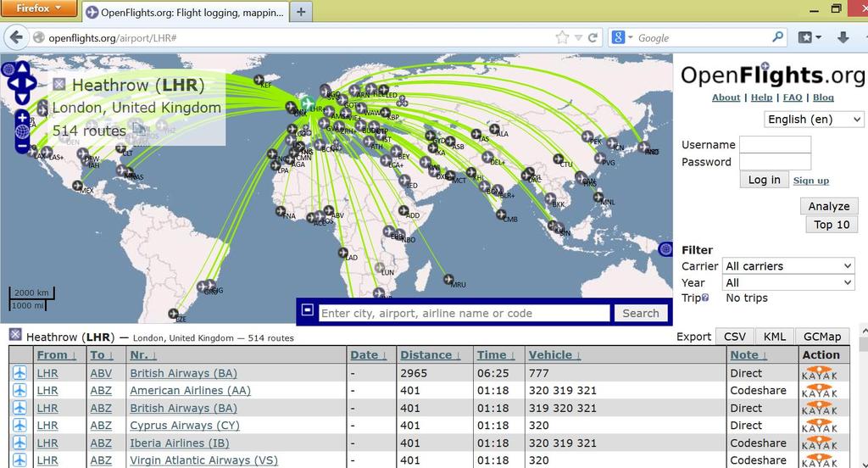868x468 pixels.
Task: Export routes as KML
Action: point(775,337)
